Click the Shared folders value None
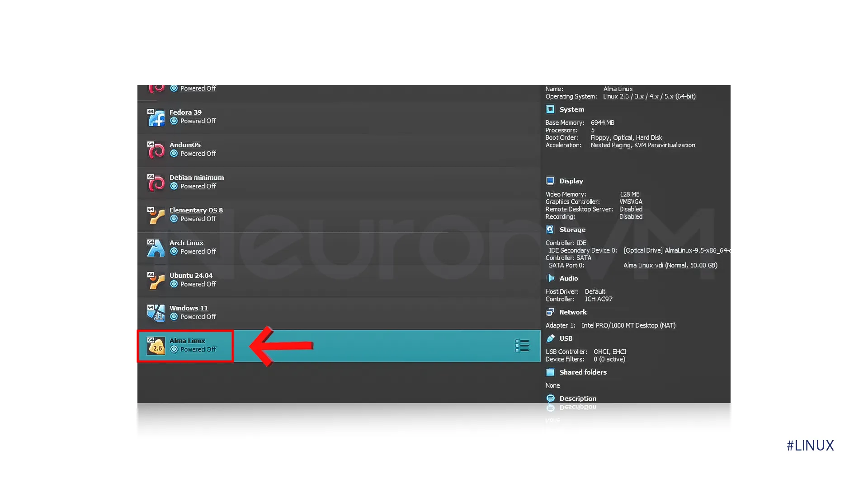The width and height of the screenshot is (868, 488). [552, 385]
